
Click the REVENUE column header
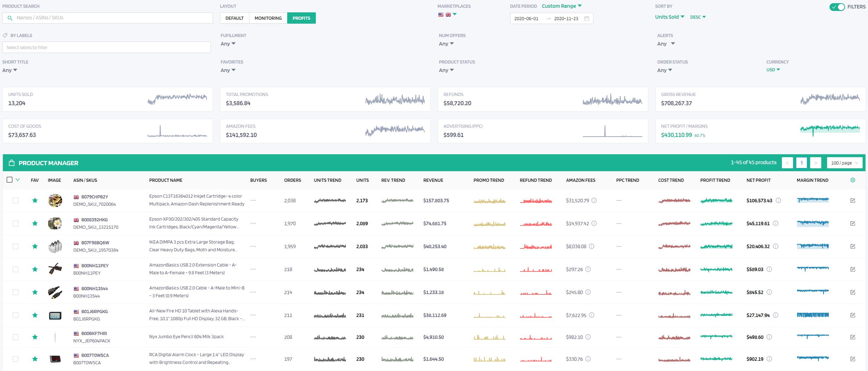click(x=433, y=180)
